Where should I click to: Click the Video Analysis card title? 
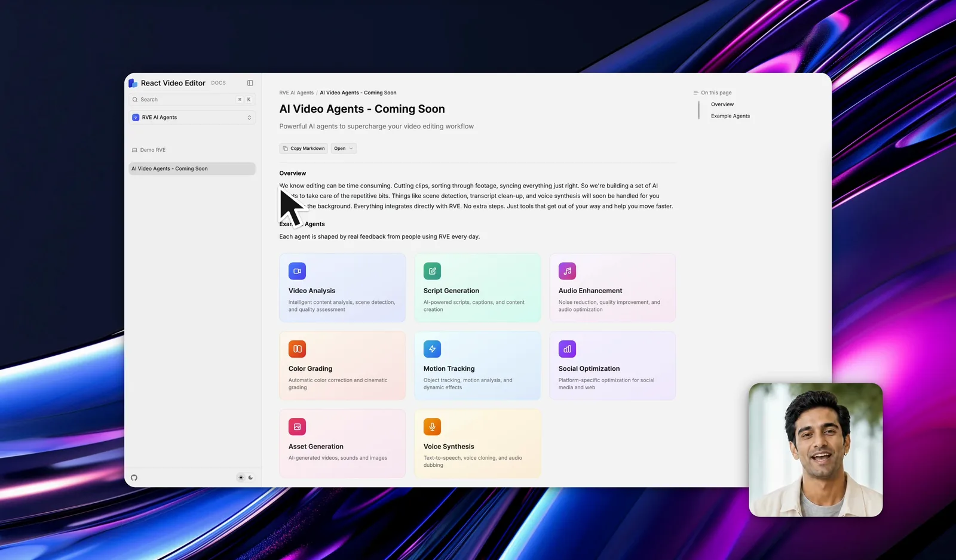coord(312,291)
